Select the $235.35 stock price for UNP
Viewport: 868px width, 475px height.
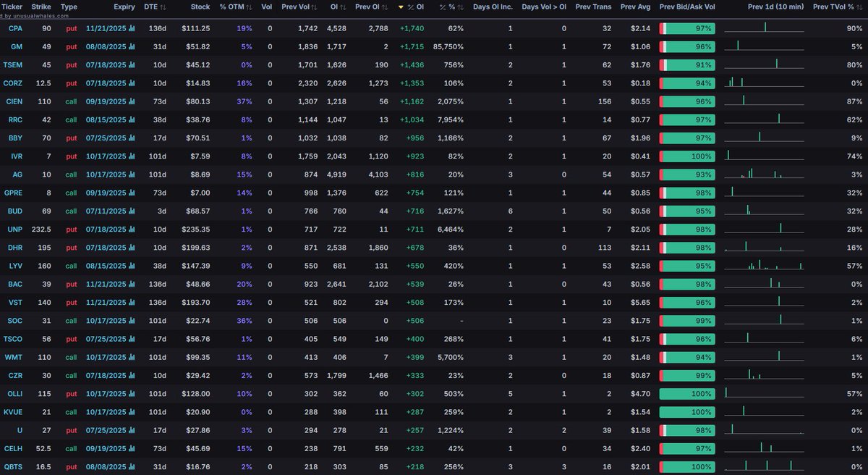click(196, 230)
